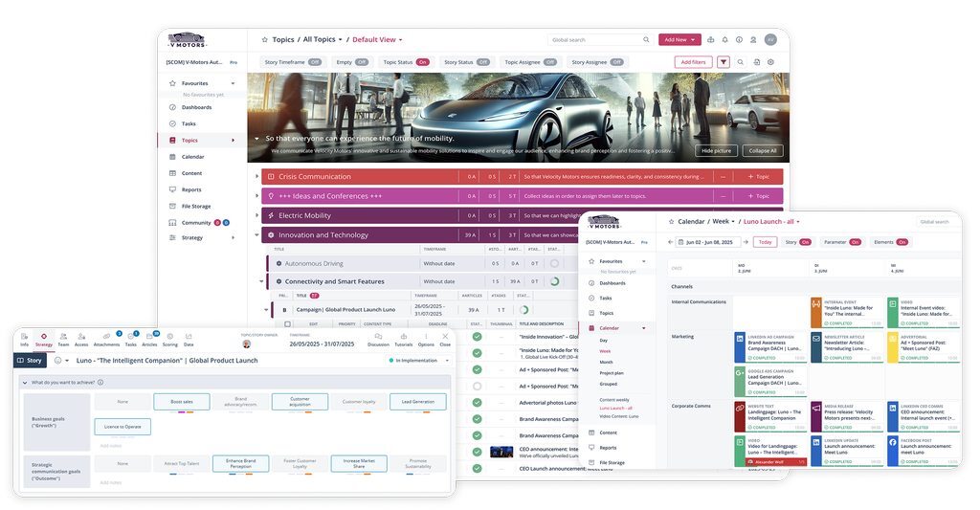Expand Favourites in the Topics window sidebar
980x510 pixels.
234,83
